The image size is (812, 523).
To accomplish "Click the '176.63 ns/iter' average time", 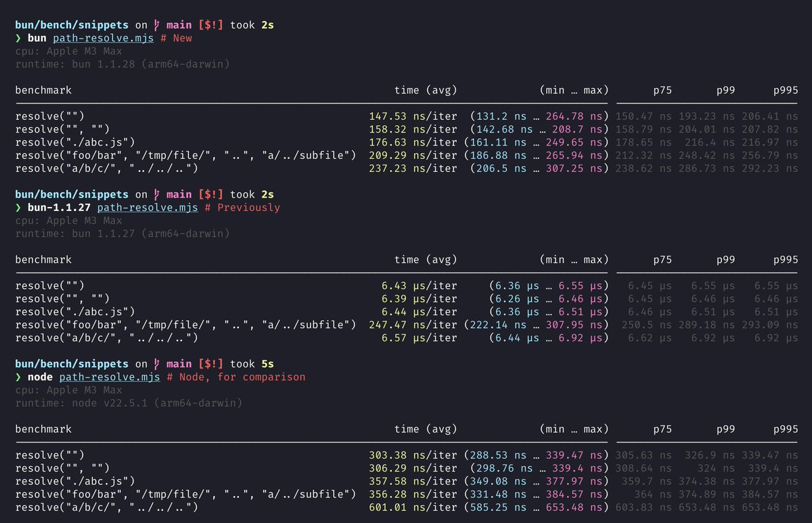I will pyautogui.click(x=413, y=142).
